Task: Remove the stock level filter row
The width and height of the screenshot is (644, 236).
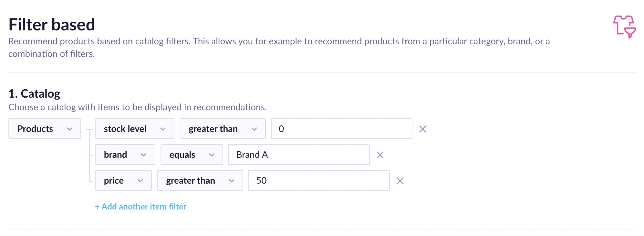Action: pyautogui.click(x=422, y=129)
